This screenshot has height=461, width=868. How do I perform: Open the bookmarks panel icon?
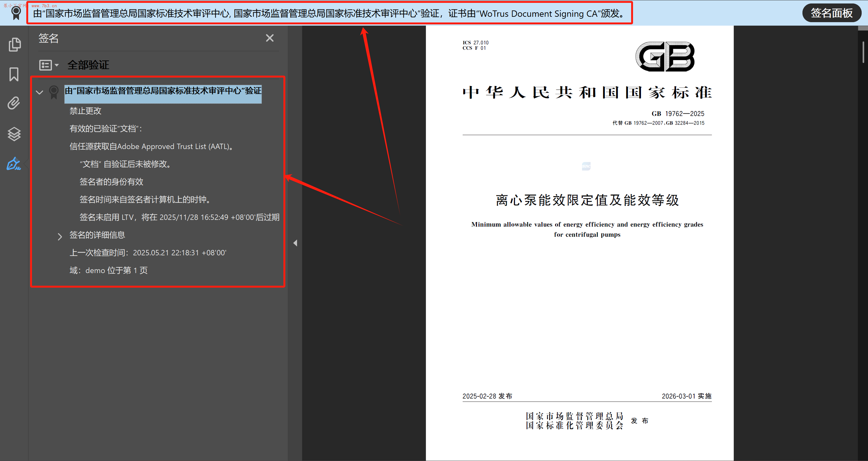click(x=14, y=74)
